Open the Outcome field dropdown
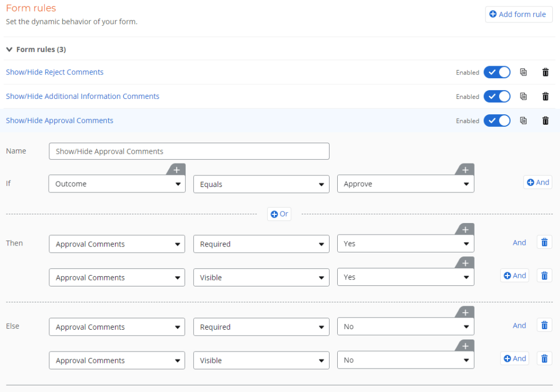 pos(117,184)
